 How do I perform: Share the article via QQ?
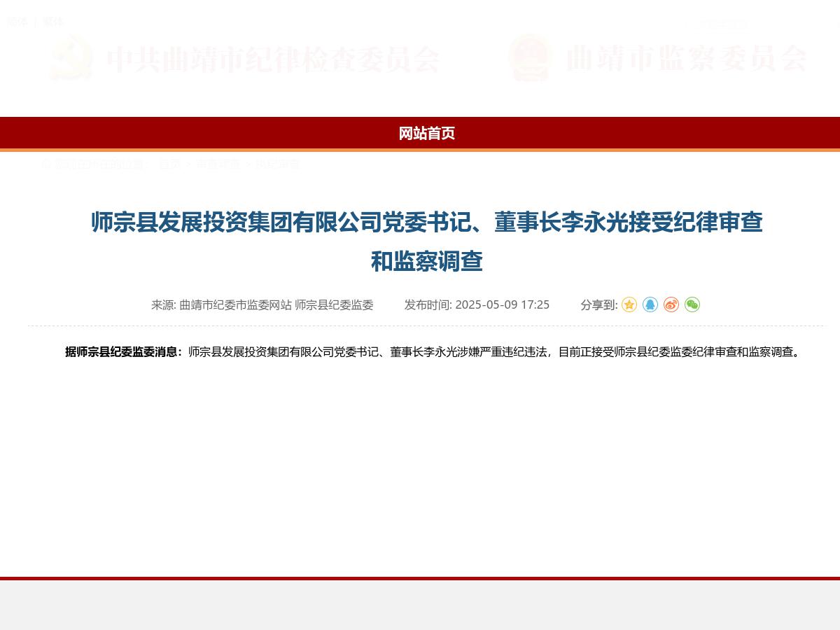click(650, 304)
